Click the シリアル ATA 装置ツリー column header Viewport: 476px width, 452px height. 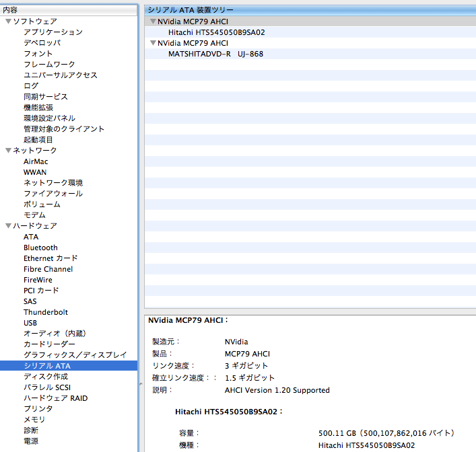pos(310,10)
